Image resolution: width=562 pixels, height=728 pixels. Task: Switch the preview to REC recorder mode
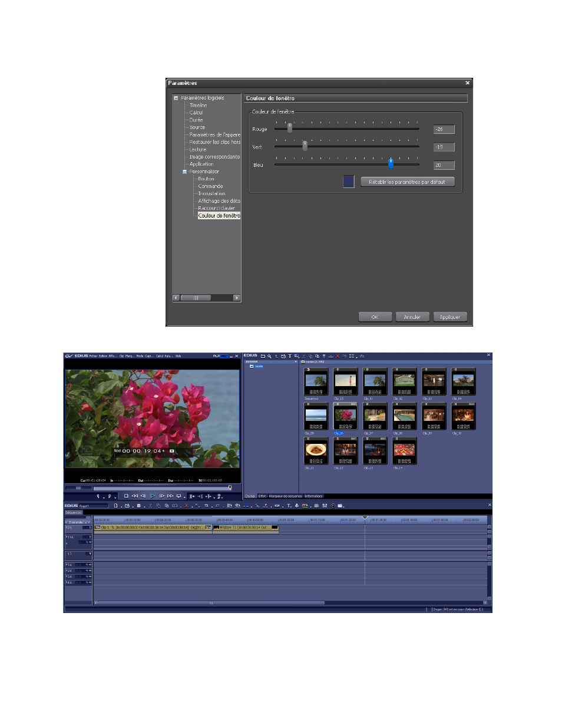(x=224, y=355)
